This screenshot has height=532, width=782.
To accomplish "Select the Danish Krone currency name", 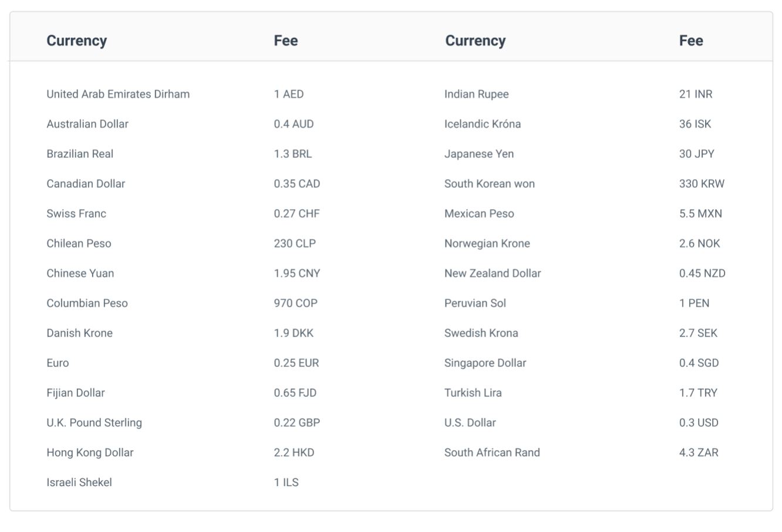I will (79, 333).
